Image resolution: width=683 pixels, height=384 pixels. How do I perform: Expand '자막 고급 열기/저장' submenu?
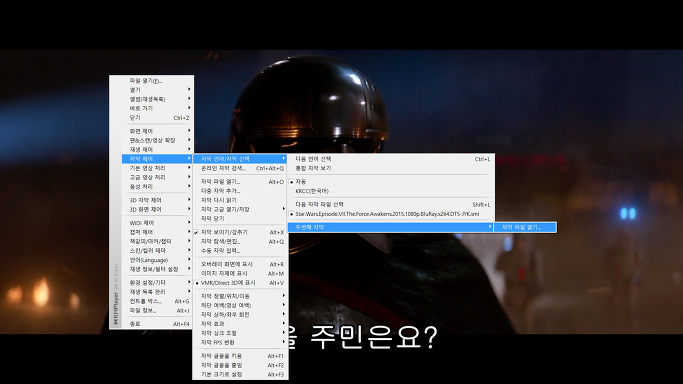(240, 209)
